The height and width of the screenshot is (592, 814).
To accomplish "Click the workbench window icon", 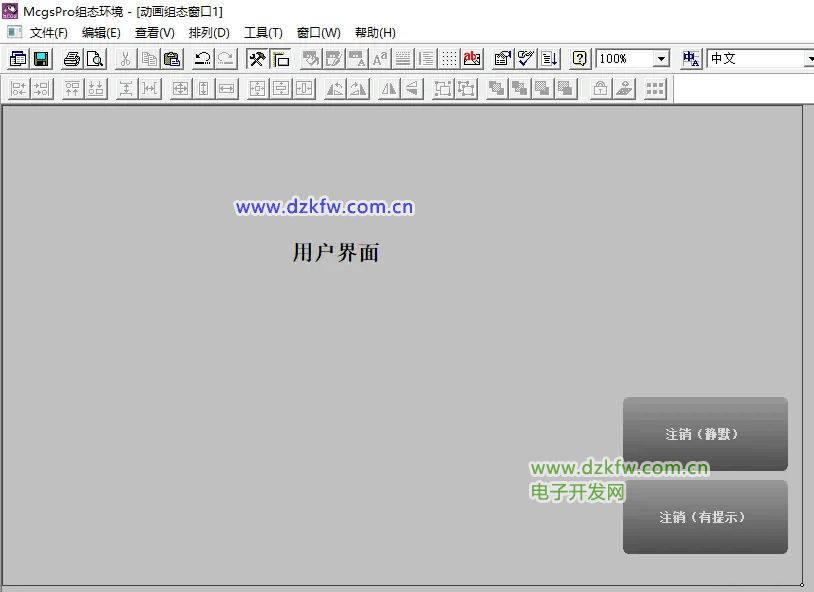I will tap(18, 59).
